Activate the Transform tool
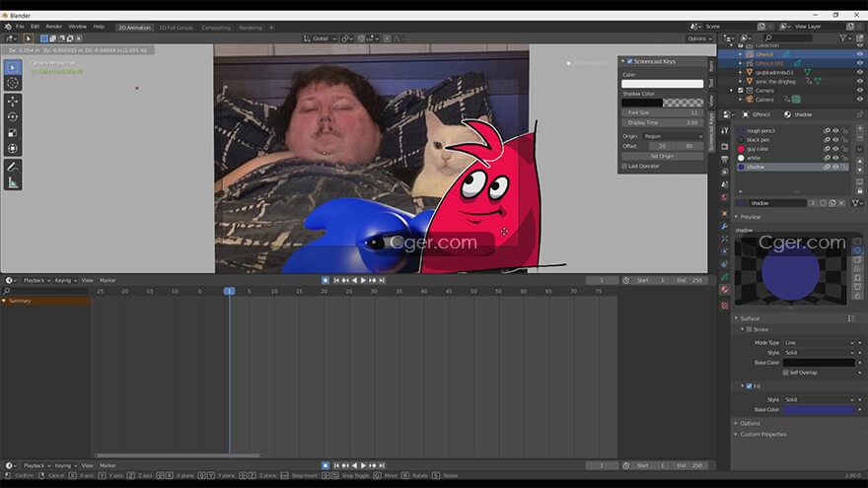 pyautogui.click(x=13, y=148)
